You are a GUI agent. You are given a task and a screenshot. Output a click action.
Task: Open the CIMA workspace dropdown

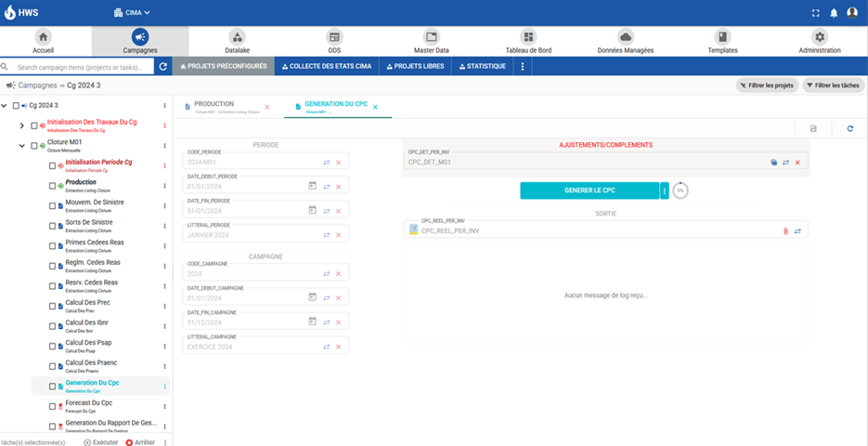[132, 13]
